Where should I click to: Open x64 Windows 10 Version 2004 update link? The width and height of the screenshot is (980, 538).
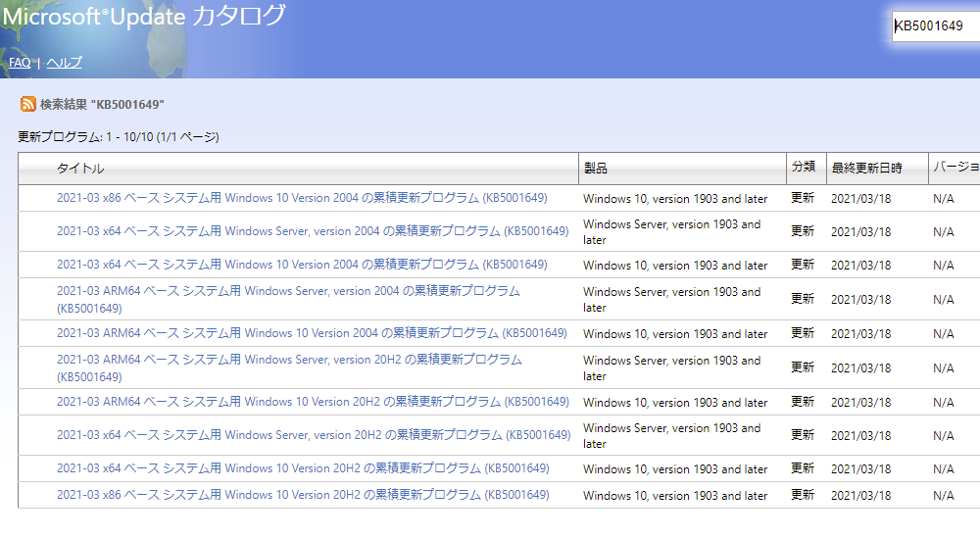(x=302, y=265)
